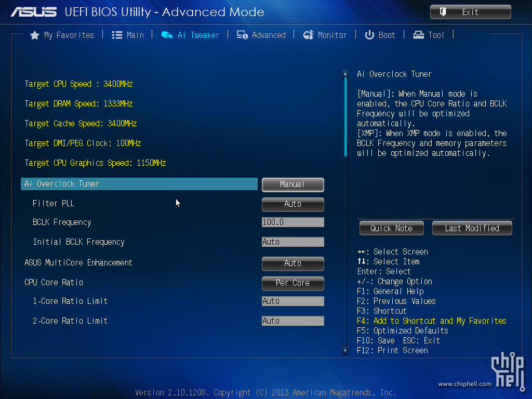Select the ASUS MultiCore Enhancement label
Screen dimensions: 532x399
click(x=78, y=262)
